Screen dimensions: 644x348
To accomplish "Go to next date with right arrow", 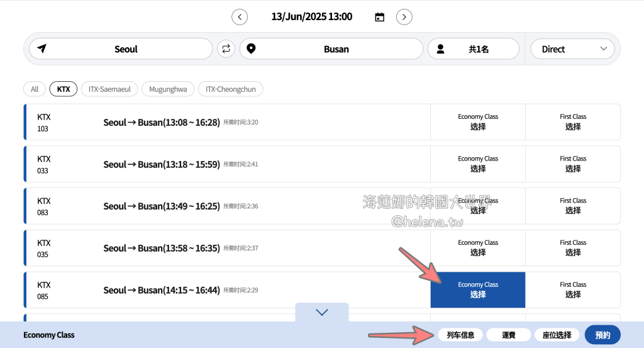I will tap(404, 17).
